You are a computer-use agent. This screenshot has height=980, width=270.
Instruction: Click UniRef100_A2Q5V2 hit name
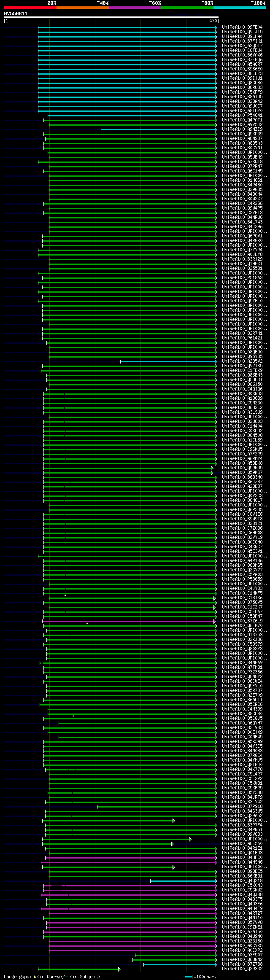242,361
